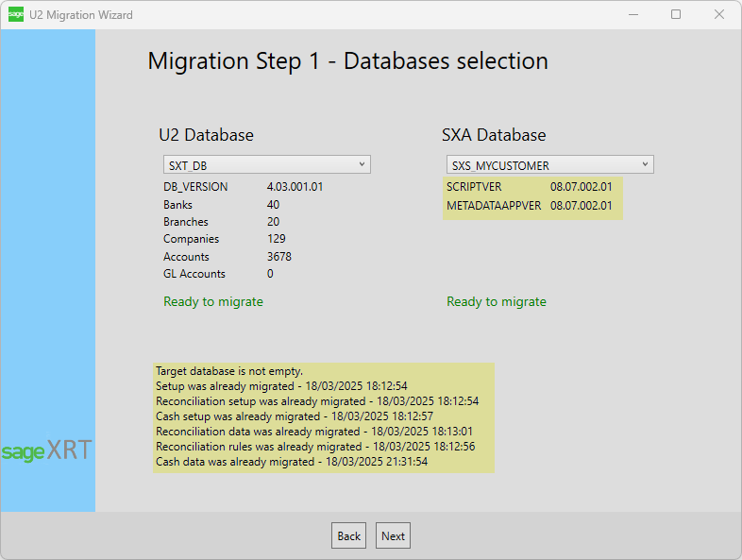
Task: Click the SCRIPTVER version value
Action: click(581, 187)
